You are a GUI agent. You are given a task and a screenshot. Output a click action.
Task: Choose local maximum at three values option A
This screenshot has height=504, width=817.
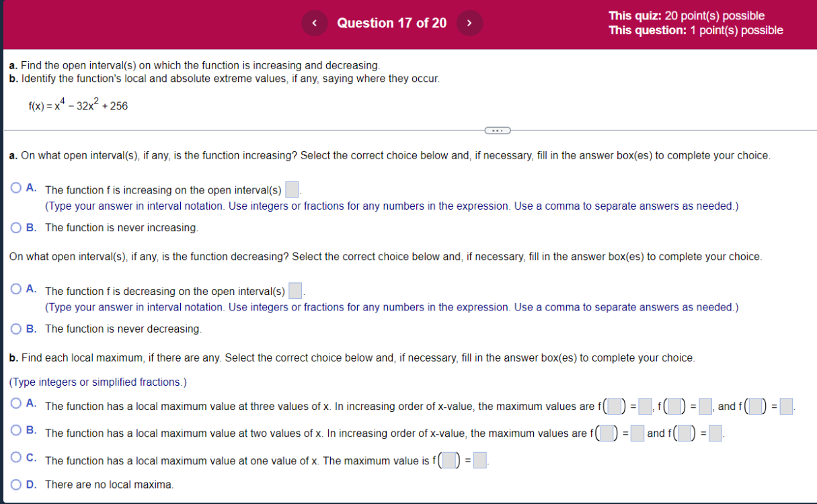pos(16,404)
